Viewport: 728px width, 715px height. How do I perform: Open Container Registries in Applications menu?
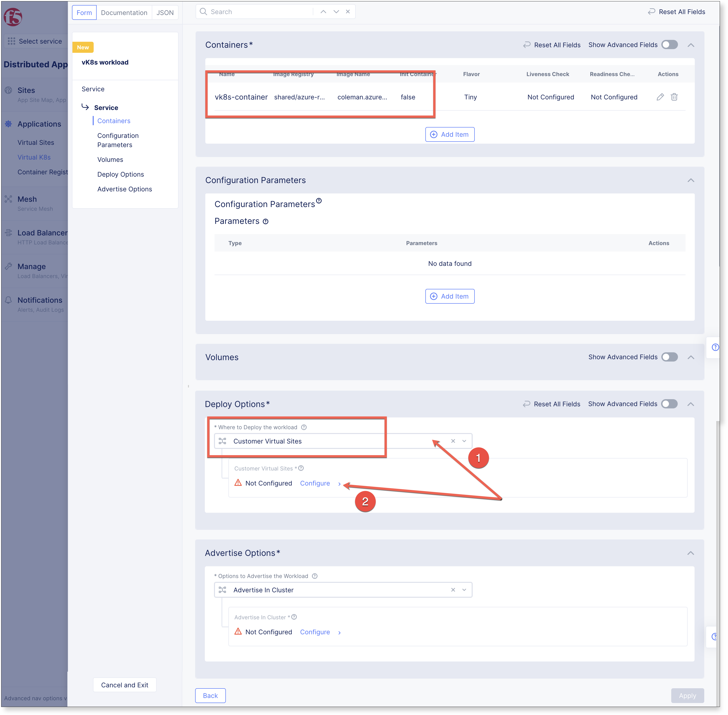[x=42, y=172]
